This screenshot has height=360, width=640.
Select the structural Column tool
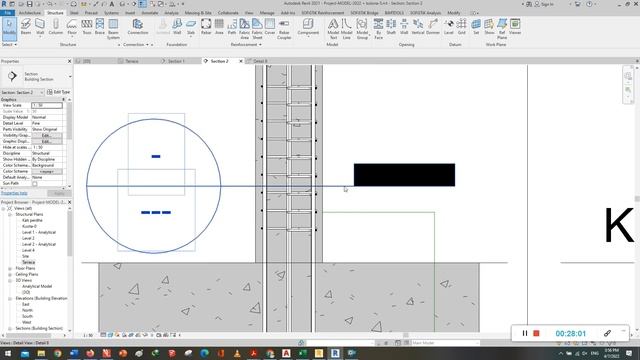(x=56, y=27)
